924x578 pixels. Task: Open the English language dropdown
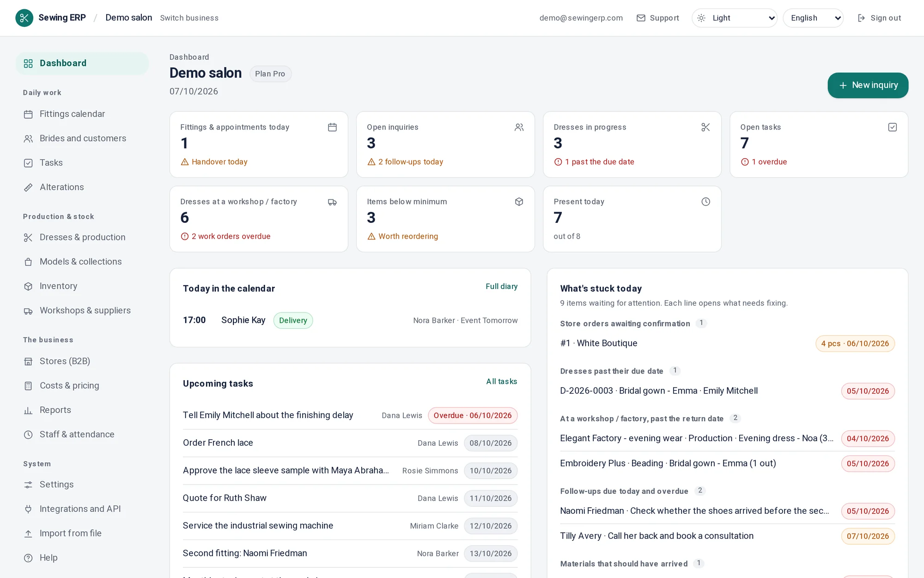[813, 18]
